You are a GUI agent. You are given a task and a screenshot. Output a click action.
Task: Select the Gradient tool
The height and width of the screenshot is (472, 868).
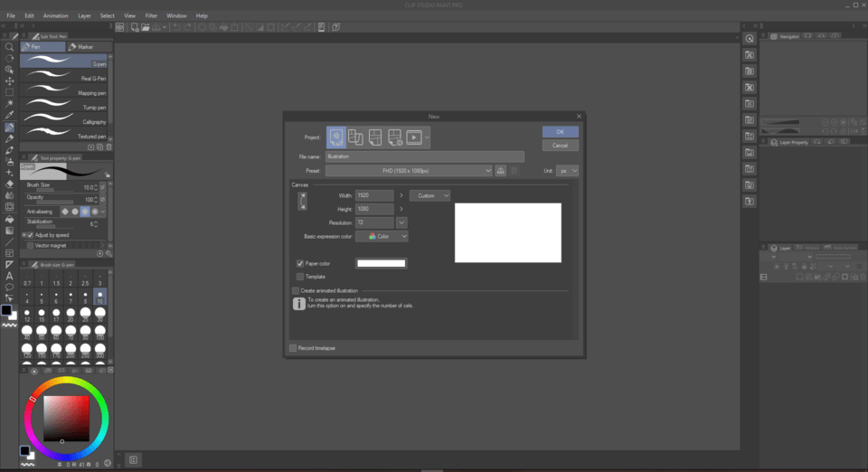click(x=9, y=231)
